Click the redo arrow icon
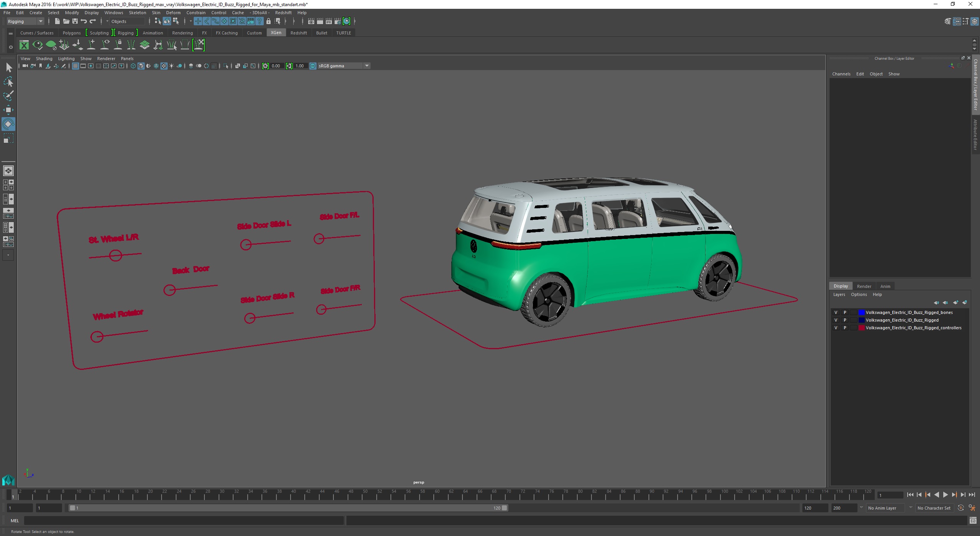Viewport: 980px width, 536px height. pyautogui.click(x=93, y=21)
